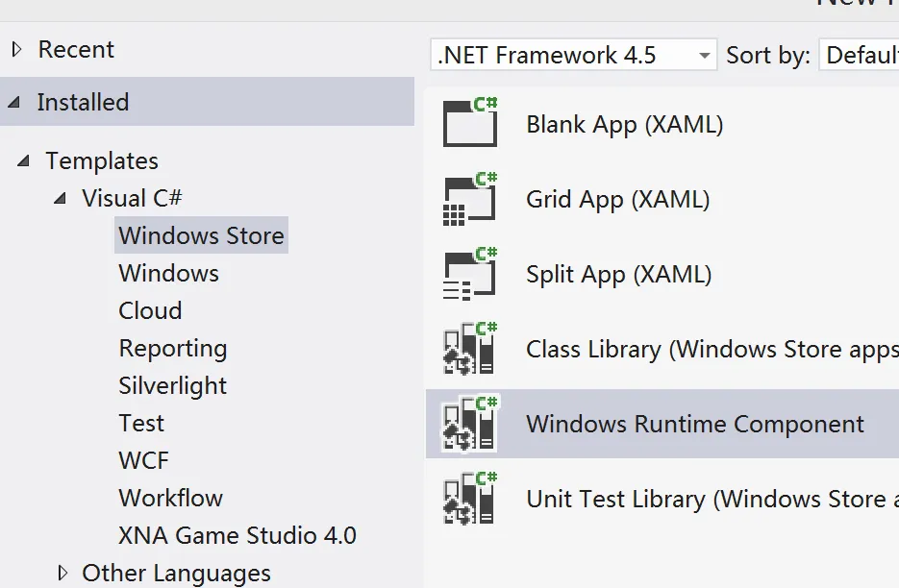
Task: Click the Visual C# label
Action: pyautogui.click(x=132, y=198)
